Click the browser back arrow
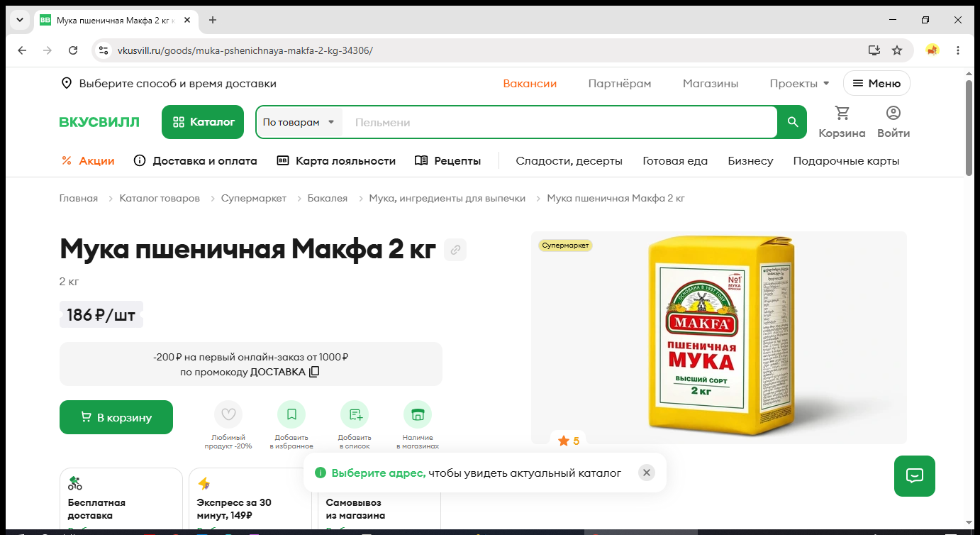This screenshot has width=980, height=535. click(x=22, y=50)
